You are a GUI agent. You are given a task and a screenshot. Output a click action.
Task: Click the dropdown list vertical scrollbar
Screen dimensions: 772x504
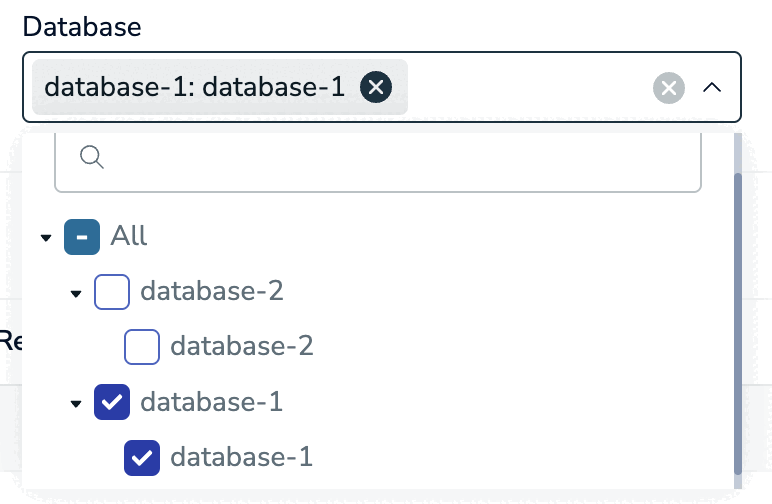click(738, 320)
